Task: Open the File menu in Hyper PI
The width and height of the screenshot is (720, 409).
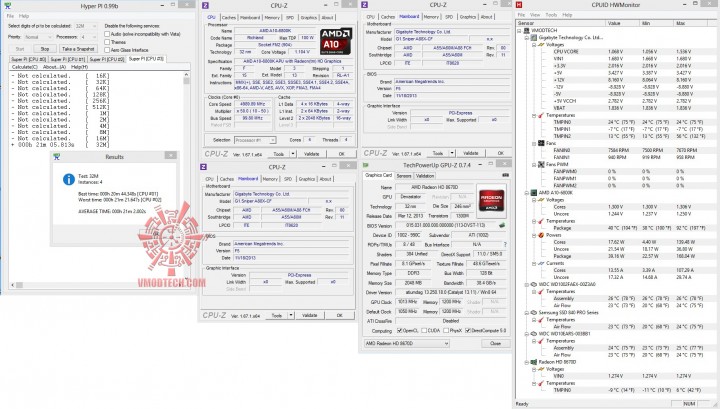Action: [10, 16]
